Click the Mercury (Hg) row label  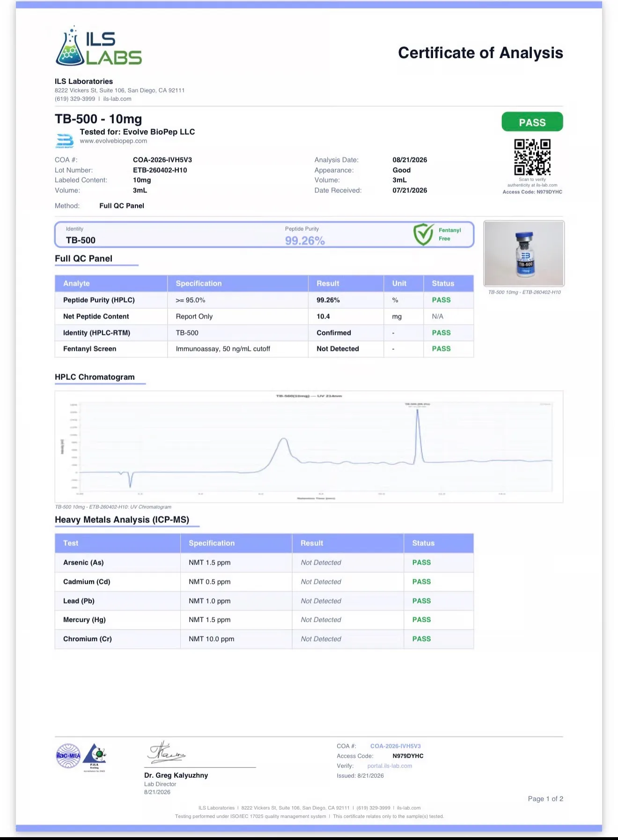84,620
